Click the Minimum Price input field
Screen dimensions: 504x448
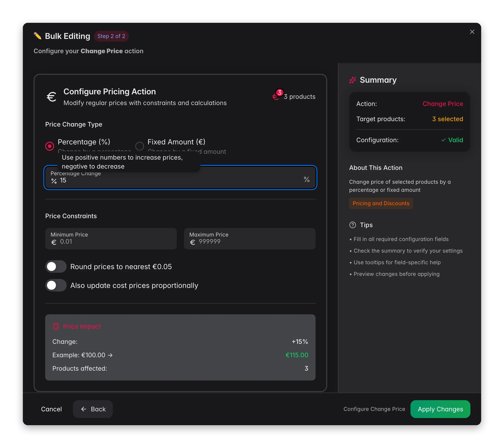tap(111, 239)
